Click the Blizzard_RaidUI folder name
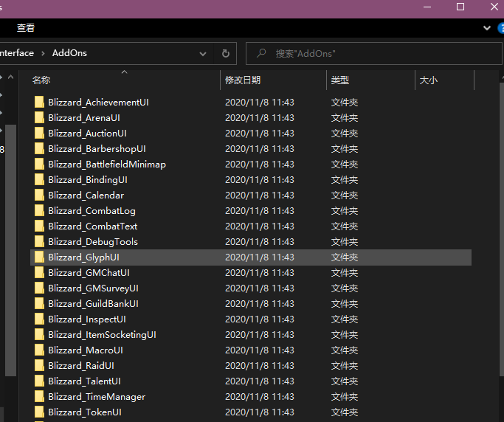 click(x=81, y=365)
